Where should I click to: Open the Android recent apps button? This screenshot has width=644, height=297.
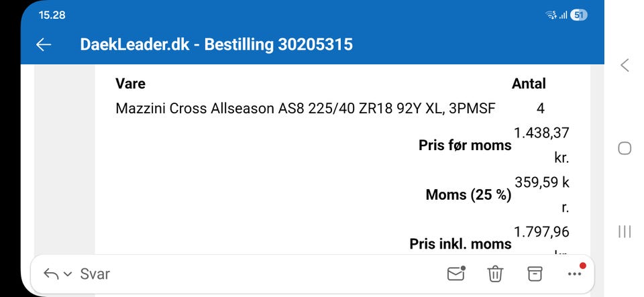point(625,231)
